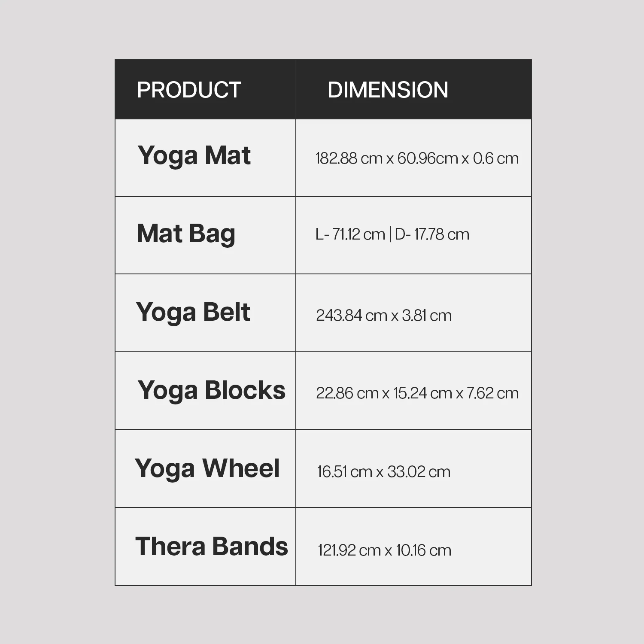The width and height of the screenshot is (644, 644).
Task: Click the Yoga Belt product label
Action: click(x=193, y=312)
